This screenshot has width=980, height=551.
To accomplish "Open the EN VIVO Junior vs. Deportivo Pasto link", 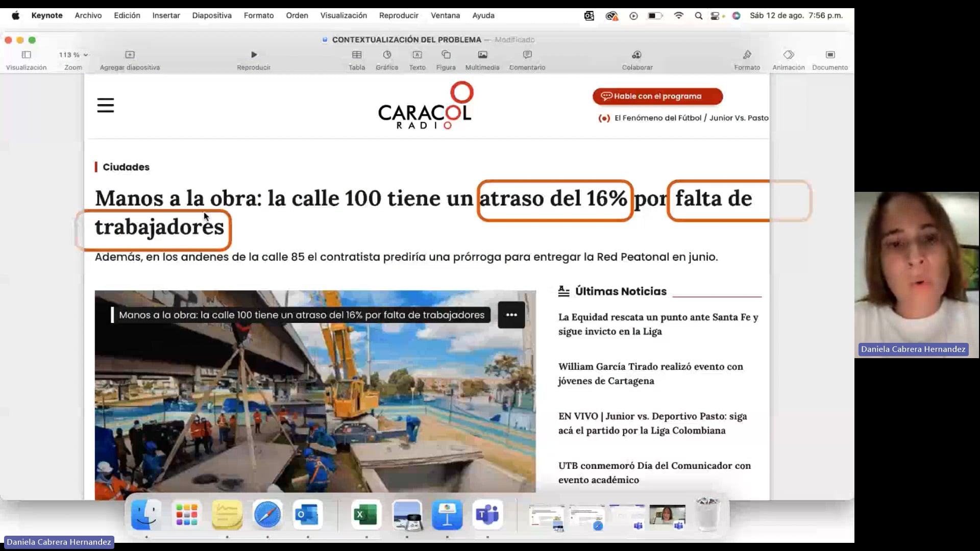I will [652, 423].
